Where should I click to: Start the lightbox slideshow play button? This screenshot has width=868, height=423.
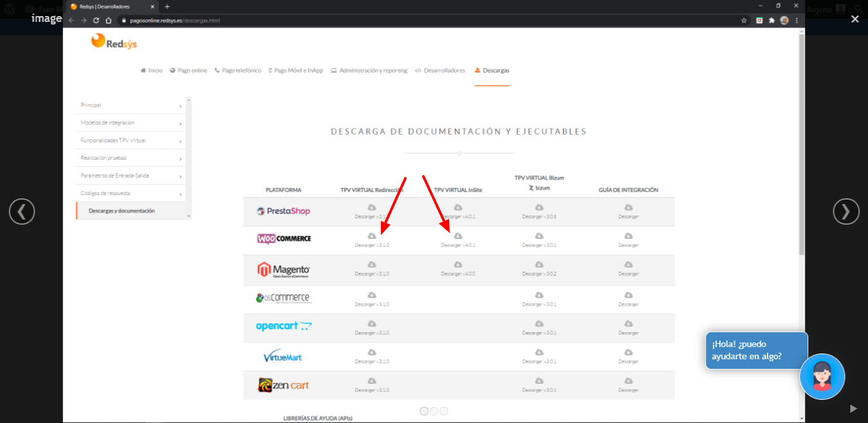coord(853,408)
